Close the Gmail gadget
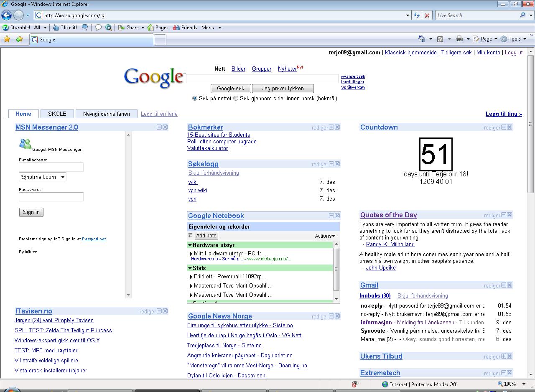 [510, 285]
